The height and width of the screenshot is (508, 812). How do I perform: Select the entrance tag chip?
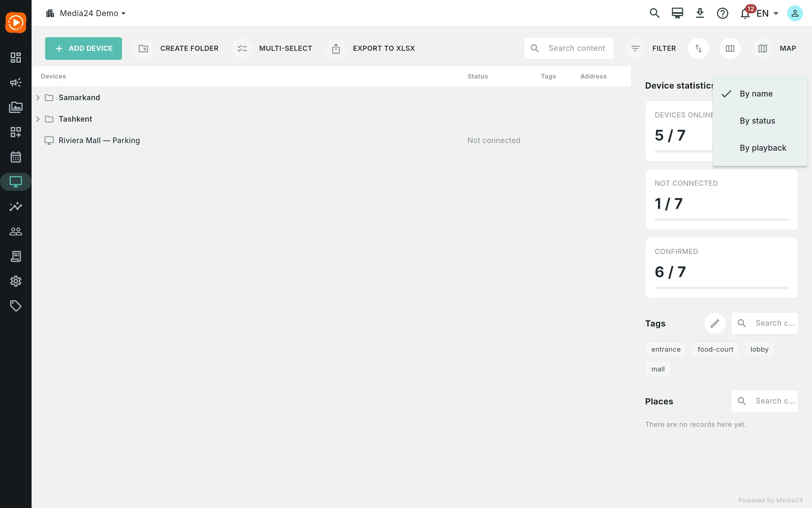coord(666,349)
